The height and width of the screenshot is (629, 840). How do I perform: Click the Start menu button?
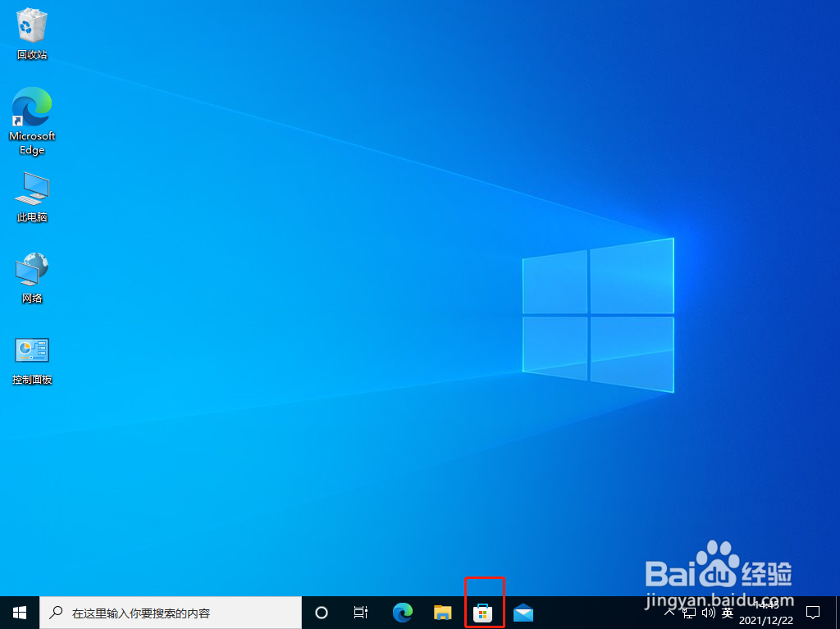click(19, 612)
